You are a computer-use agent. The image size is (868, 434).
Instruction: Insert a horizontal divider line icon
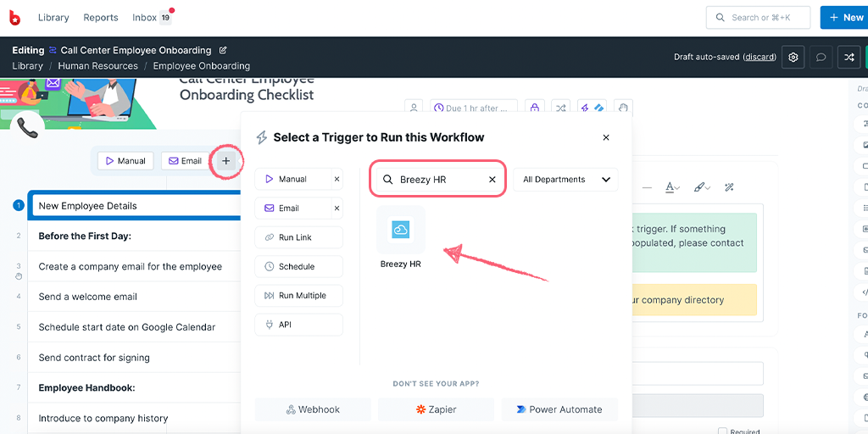647,187
